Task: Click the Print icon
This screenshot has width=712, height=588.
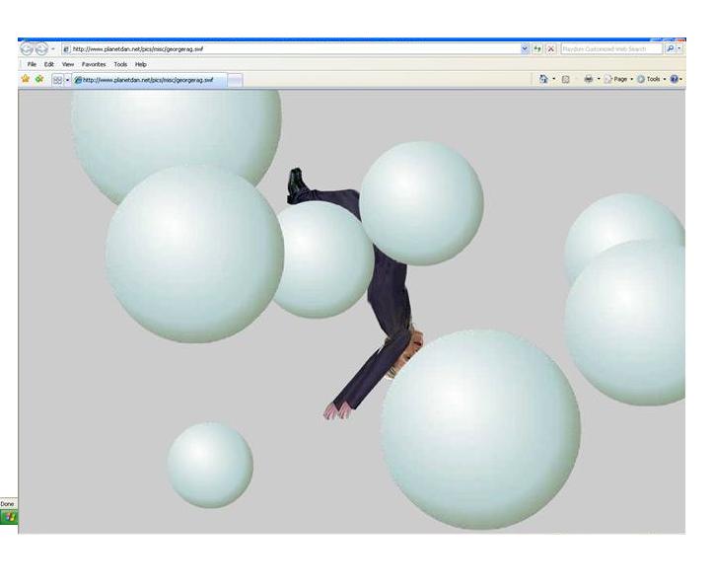Action: coord(588,79)
